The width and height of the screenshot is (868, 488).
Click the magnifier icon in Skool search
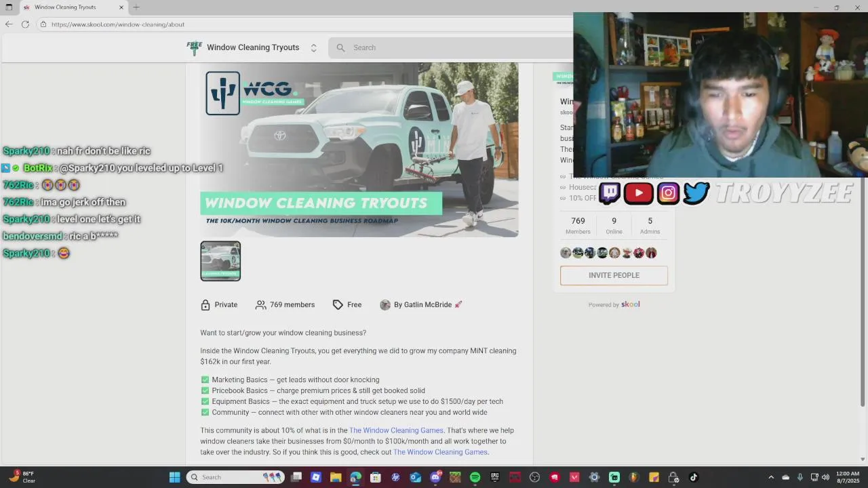(x=340, y=47)
